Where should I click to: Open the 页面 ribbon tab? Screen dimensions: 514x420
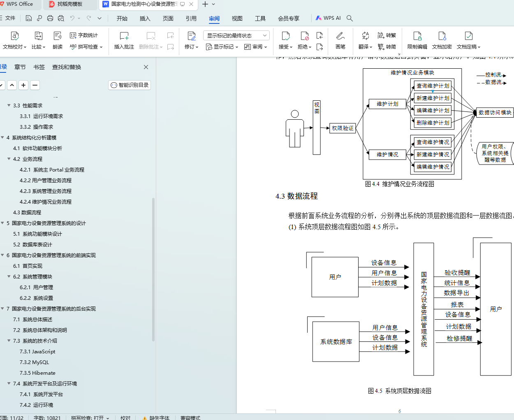tap(168, 19)
